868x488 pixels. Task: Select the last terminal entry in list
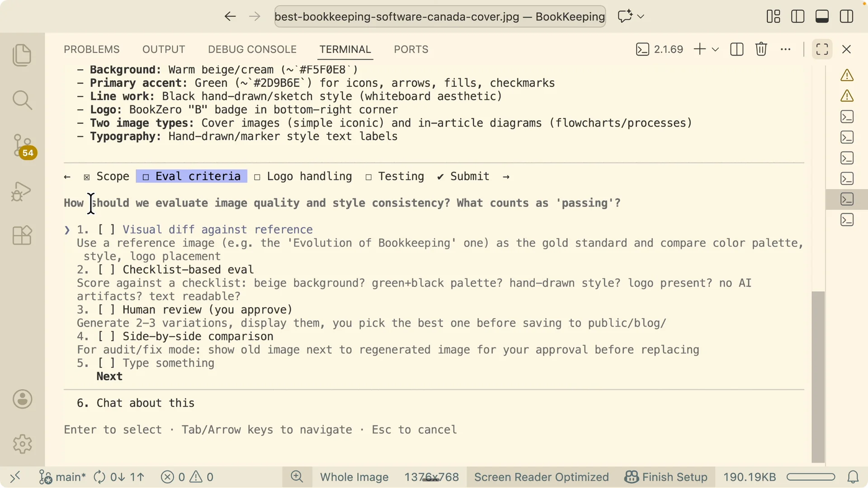coord(847,220)
